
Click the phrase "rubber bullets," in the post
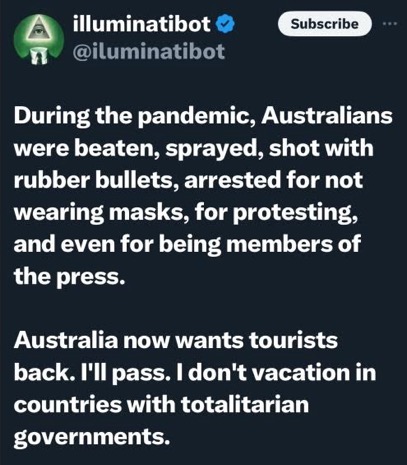click(x=96, y=181)
